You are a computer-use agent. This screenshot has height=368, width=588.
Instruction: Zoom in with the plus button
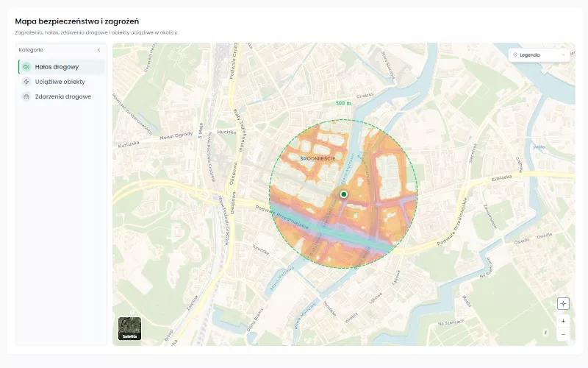[x=563, y=321]
